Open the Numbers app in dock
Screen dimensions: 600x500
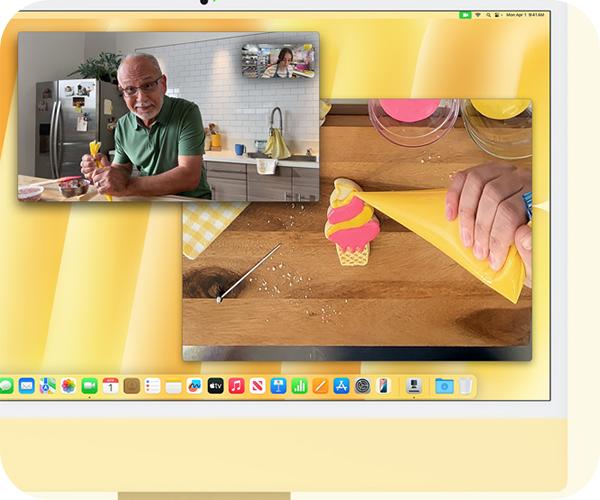(299, 386)
